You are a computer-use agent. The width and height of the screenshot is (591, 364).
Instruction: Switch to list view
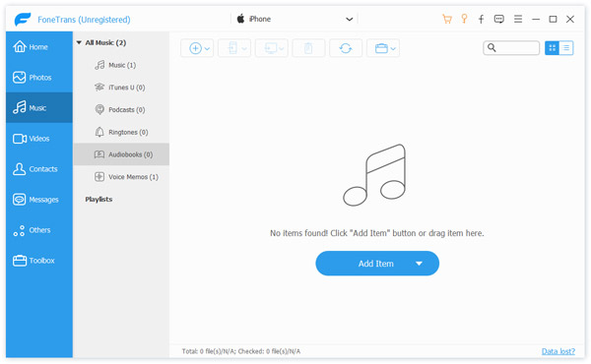click(566, 48)
